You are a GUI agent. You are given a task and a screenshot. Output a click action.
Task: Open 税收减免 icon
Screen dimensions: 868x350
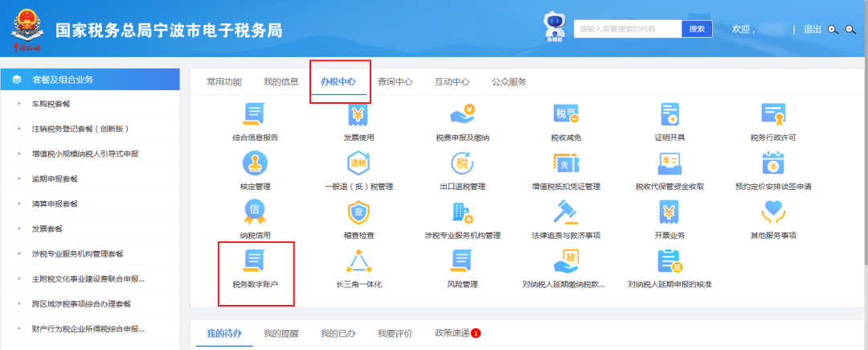566,114
